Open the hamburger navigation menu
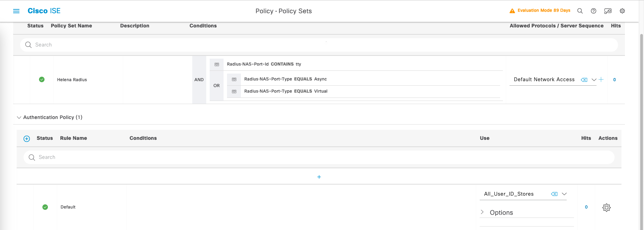 pos(16,11)
